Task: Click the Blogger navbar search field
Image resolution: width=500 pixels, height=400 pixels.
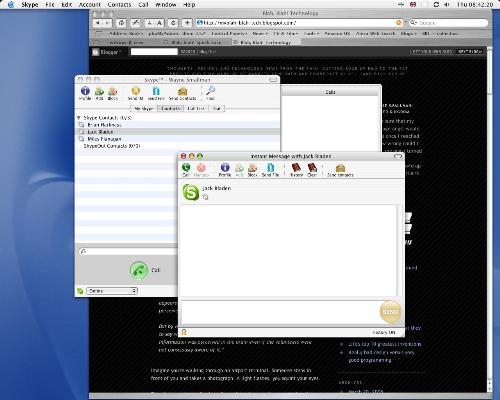Action: click(154, 52)
